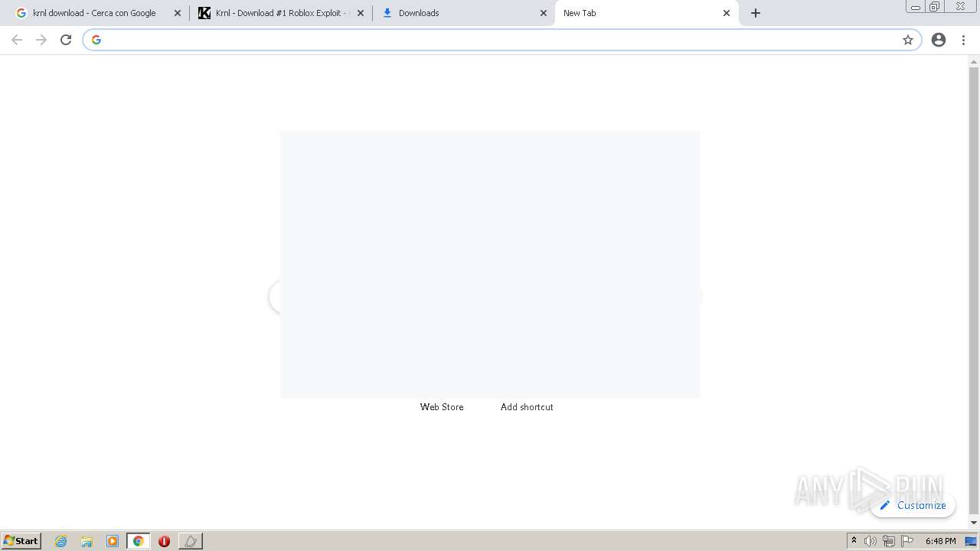The height and width of the screenshot is (551, 980).
Task: Bookmark this tab with the star icon
Action: pyautogui.click(x=908, y=40)
